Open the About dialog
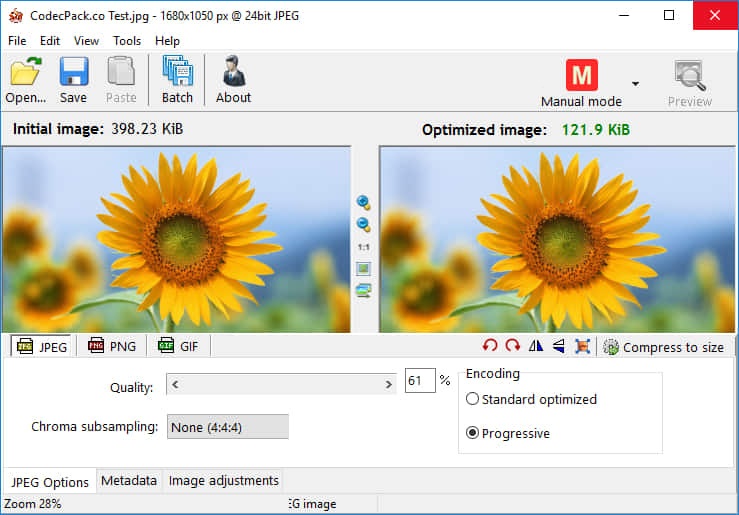739x515 pixels. (x=233, y=80)
